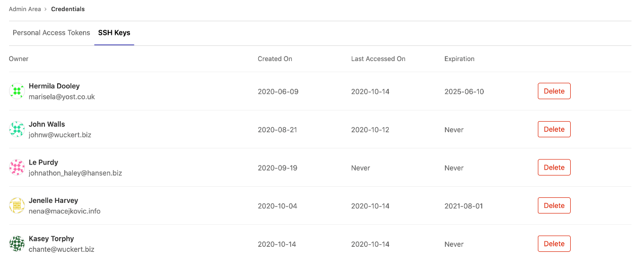Image resolution: width=644 pixels, height=266 pixels.
Task: Select the SSH Keys tab
Action: pos(114,33)
